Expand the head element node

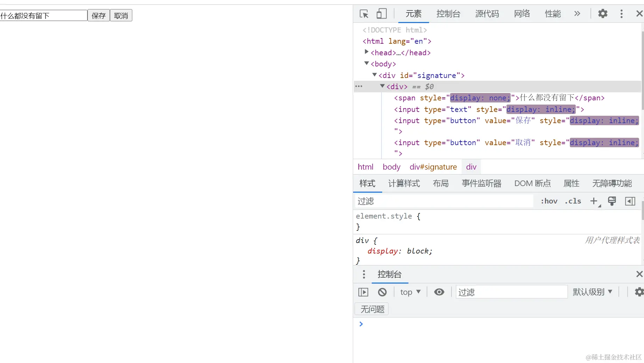pos(366,52)
